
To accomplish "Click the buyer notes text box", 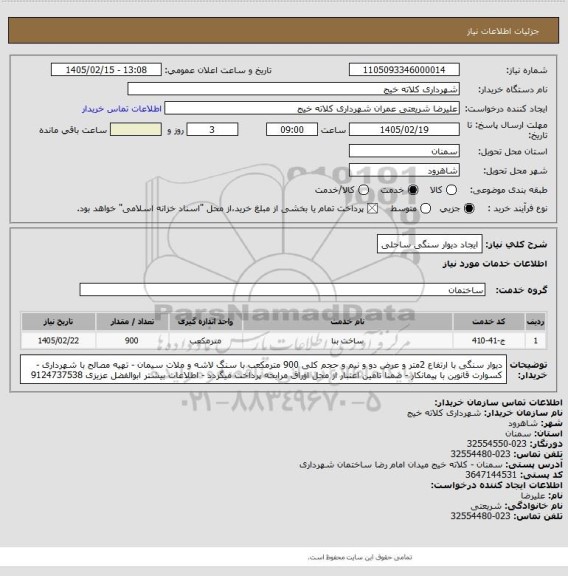I will (263, 370).
